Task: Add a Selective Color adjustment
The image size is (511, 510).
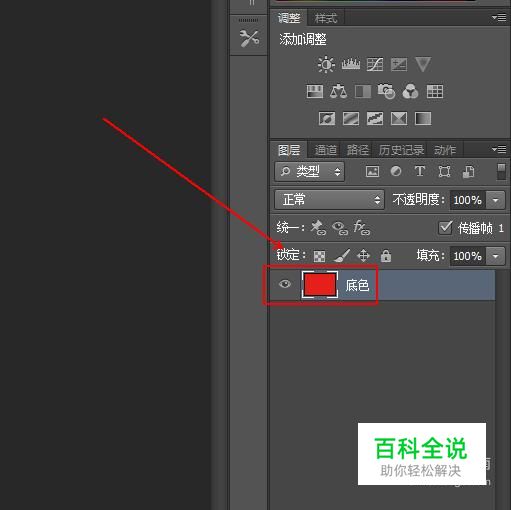Action: point(399,118)
